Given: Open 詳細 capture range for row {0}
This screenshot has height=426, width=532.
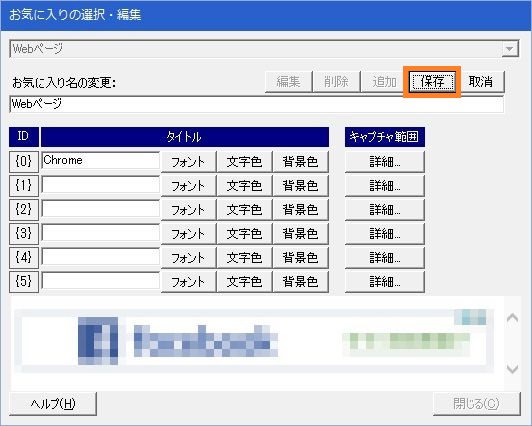Looking at the screenshot, I should click(385, 161).
